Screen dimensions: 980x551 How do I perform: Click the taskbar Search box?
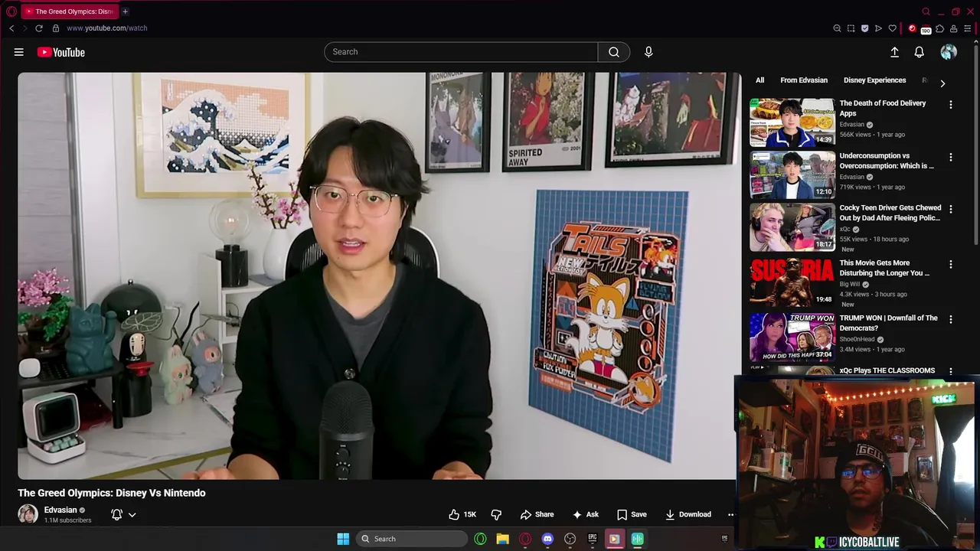point(412,539)
